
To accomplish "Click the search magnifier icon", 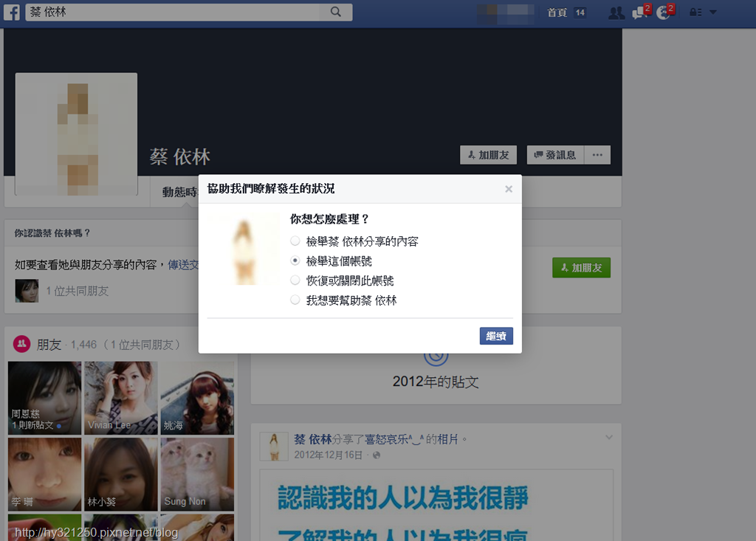I will (336, 12).
